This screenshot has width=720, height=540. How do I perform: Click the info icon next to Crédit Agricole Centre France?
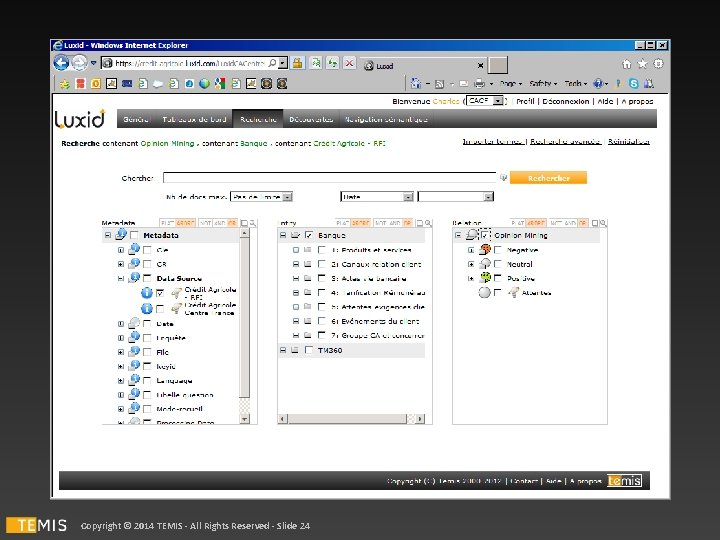click(146, 308)
